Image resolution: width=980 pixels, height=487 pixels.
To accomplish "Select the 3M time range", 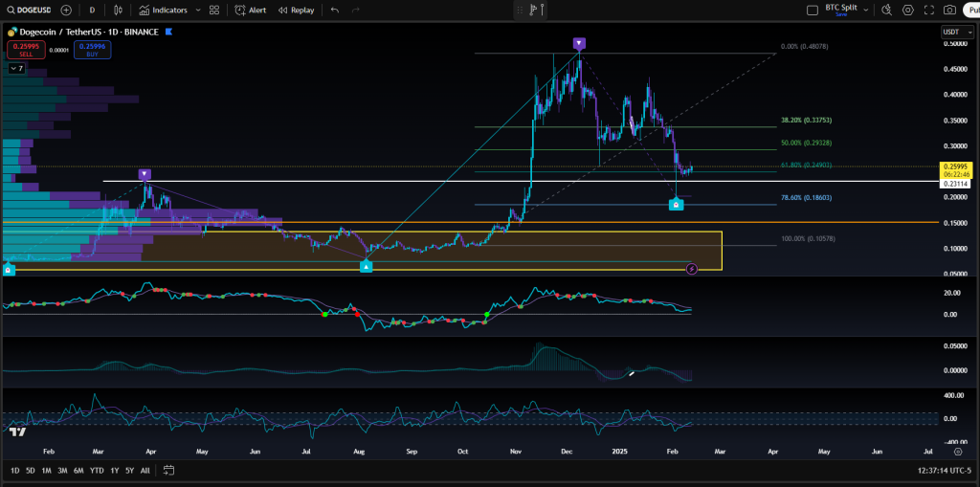I will point(62,471).
